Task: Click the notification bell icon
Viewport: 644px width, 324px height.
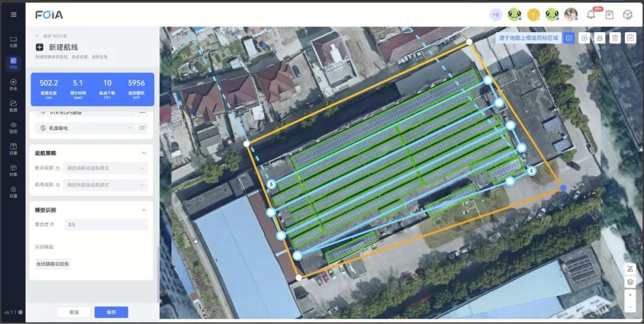Action: tap(591, 14)
